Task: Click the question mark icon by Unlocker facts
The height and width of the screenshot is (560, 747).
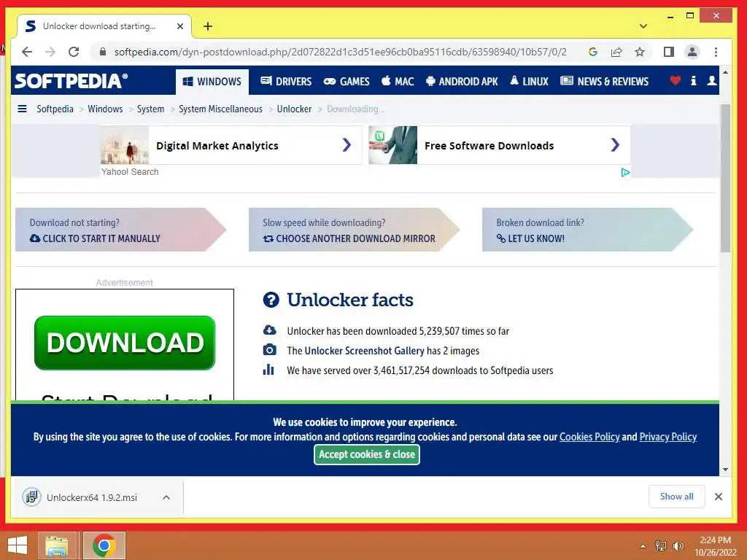Action: (271, 300)
